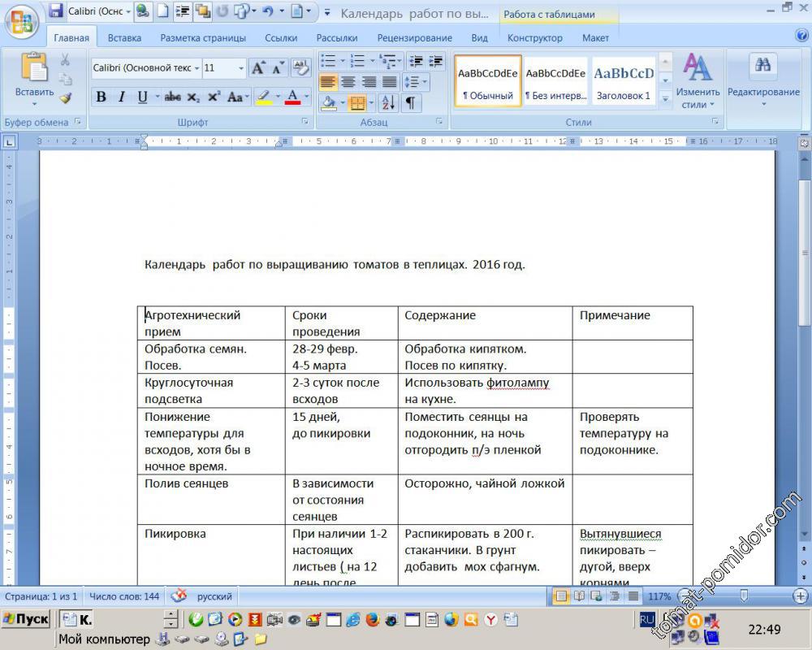Viewport: 812px width, 650px height.
Task: Open the font size dropdown showing 11
Action: pos(241,68)
